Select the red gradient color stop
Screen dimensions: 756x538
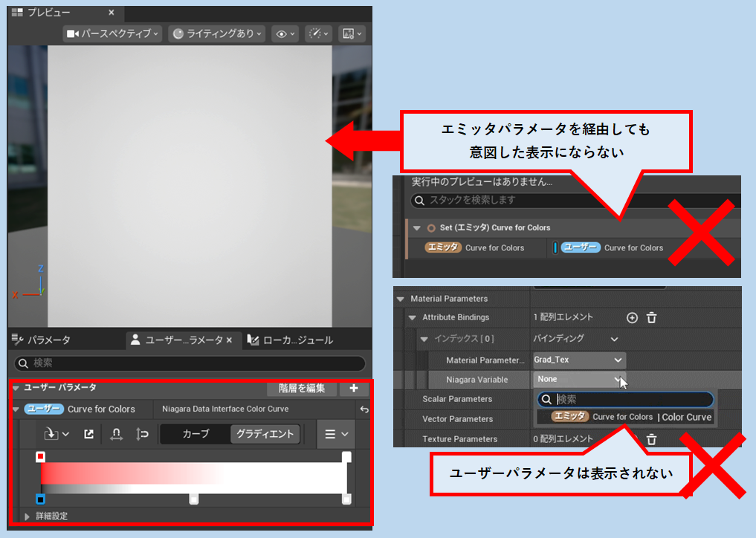point(41,457)
